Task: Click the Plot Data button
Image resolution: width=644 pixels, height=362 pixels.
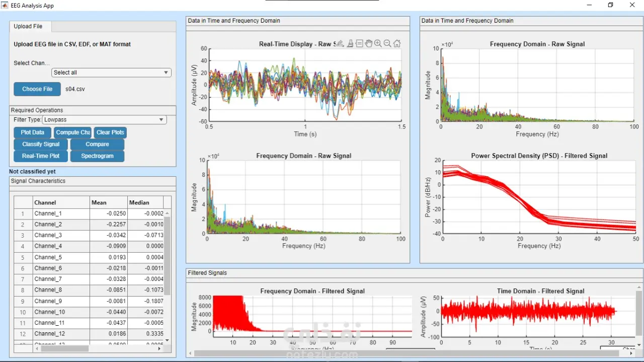Action: [x=33, y=132]
